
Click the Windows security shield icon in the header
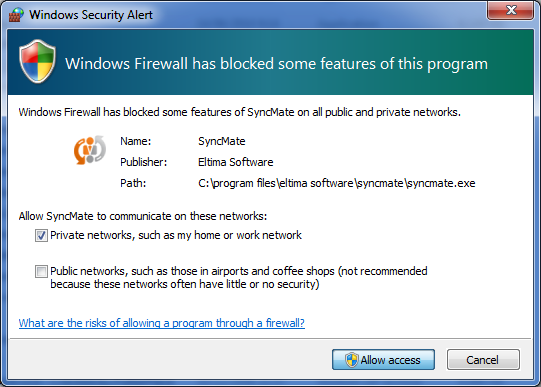37,61
